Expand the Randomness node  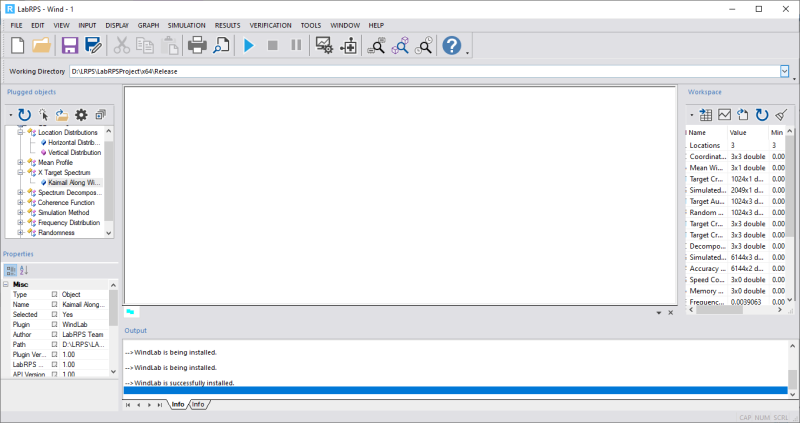point(21,233)
